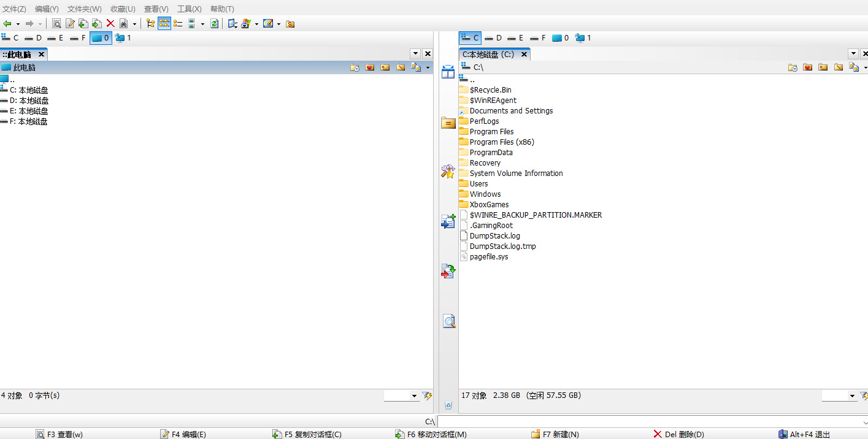Click the synchronize folders icon in middle bar
Viewport: 868px width, 439px height.
[x=448, y=270]
